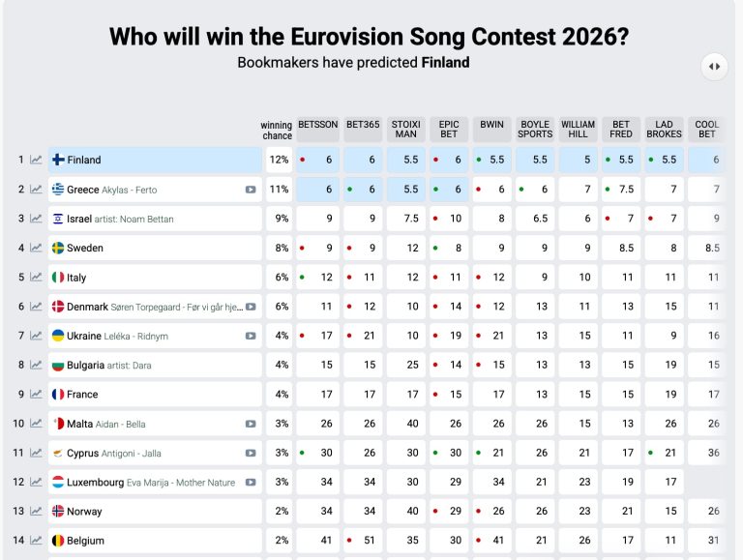Click Finland's Betsson odds cell

pyautogui.click(x=318, y=160)
